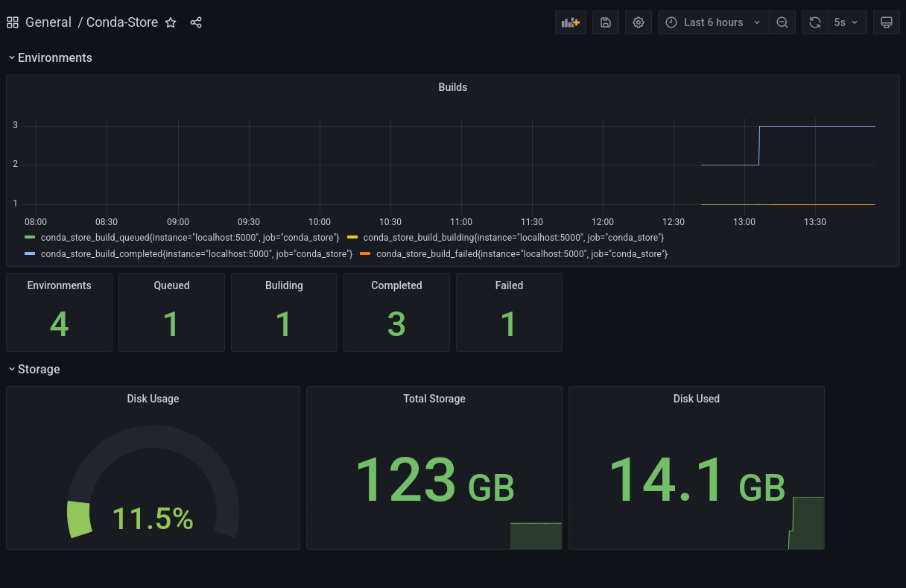Open the dashboard search grid icon
906x588 pixels.
(13, 22)
